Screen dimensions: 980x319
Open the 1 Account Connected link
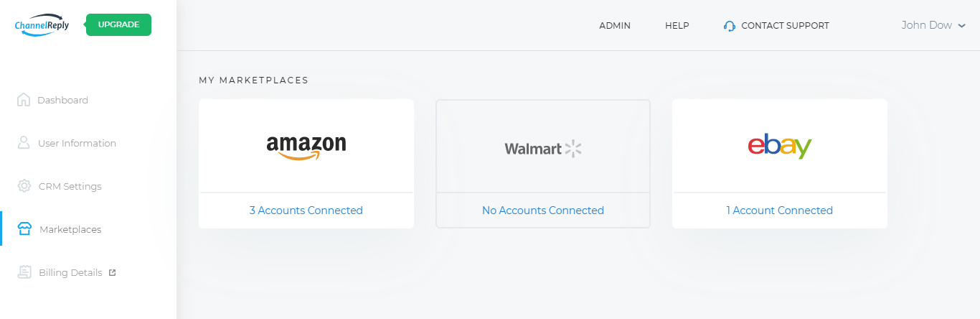click(x=780, y=211)
